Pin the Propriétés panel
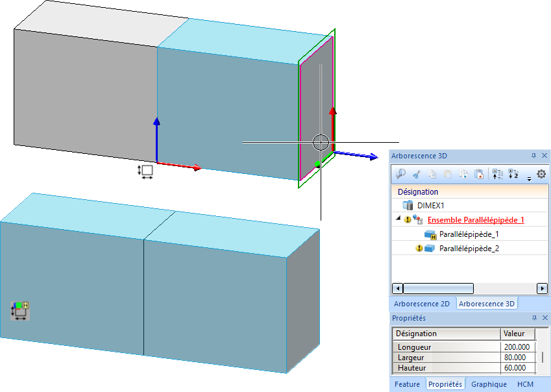 (534, 318)
